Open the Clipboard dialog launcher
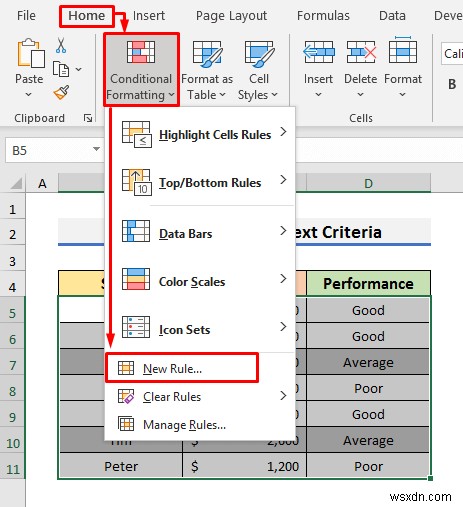The height and width of the screenshot is (507, 463). pos(88,118)
